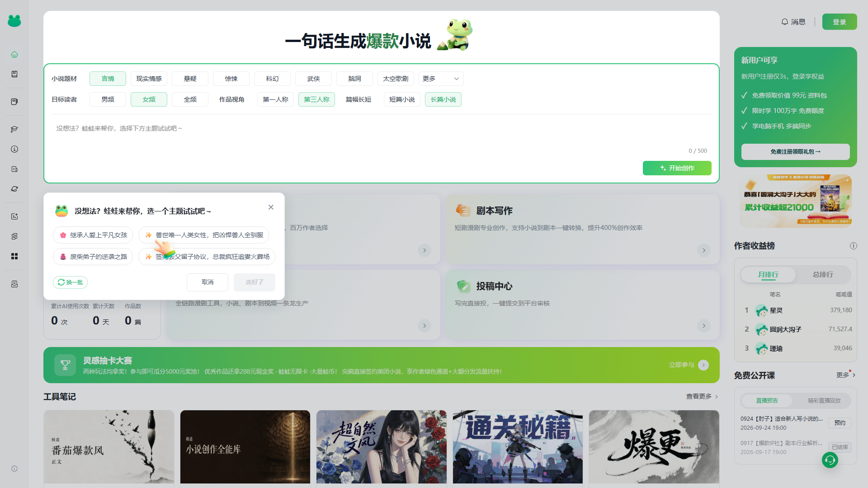The image size is (868, 488).
Task: Select the 言情 genre tag
Action: (x=108, y=79)
